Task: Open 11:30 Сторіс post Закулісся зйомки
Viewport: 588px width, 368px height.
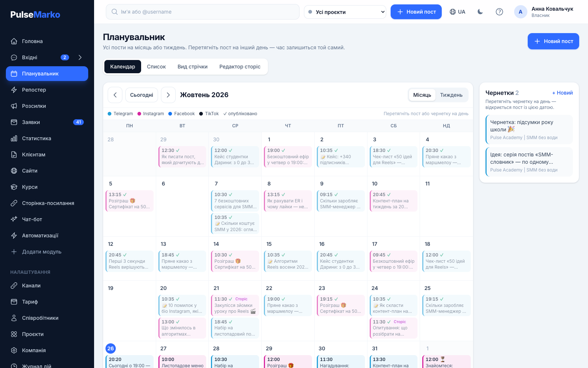Action: [x=235, y=305]
